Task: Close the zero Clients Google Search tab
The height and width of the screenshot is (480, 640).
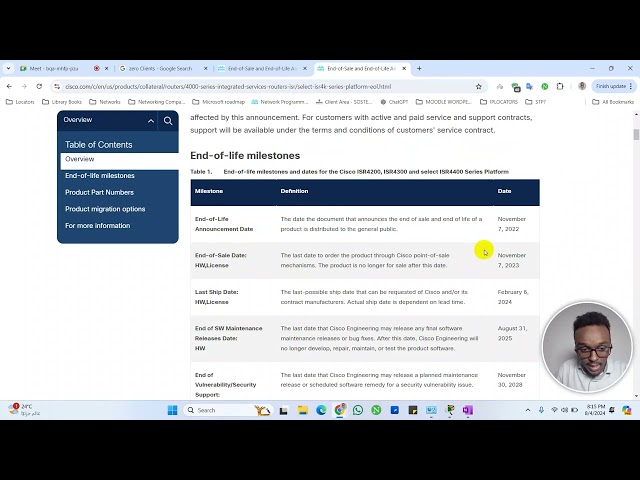Action: coord(206,69)
